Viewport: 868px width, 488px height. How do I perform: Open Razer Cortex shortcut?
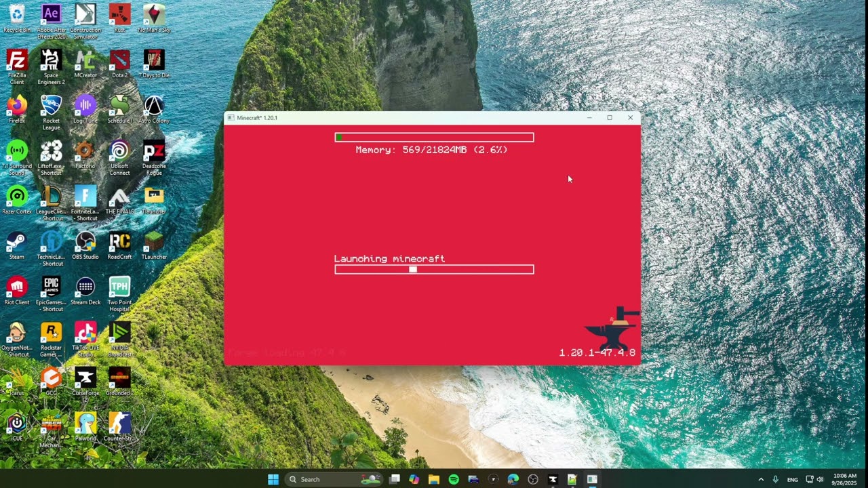pos(17,200)
